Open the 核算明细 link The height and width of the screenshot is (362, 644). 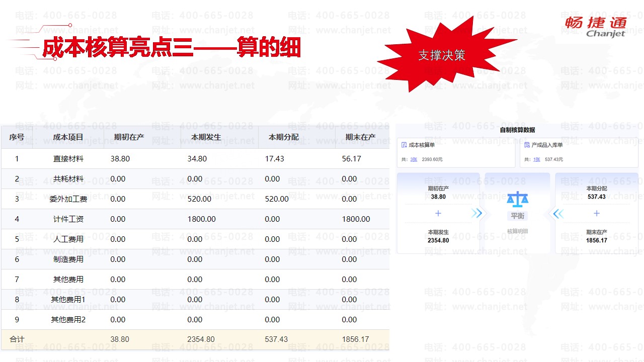(x=518, y=231)
